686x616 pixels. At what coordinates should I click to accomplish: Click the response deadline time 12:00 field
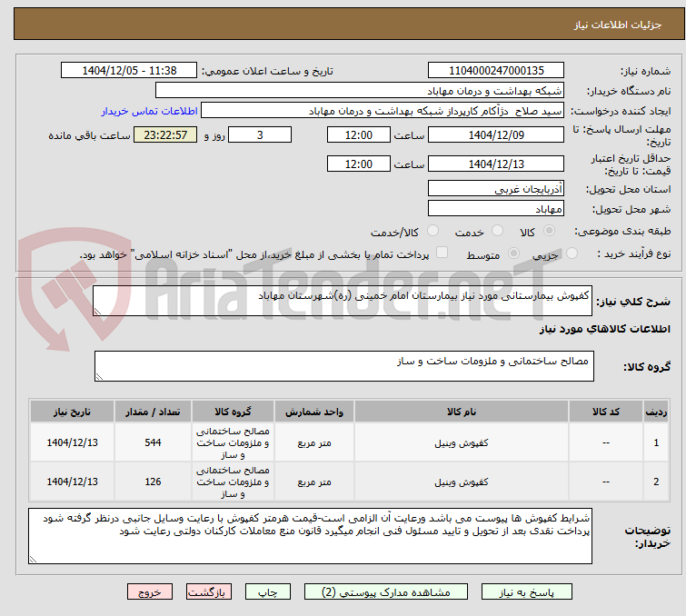pyautogui.click(x=359, y=134)
